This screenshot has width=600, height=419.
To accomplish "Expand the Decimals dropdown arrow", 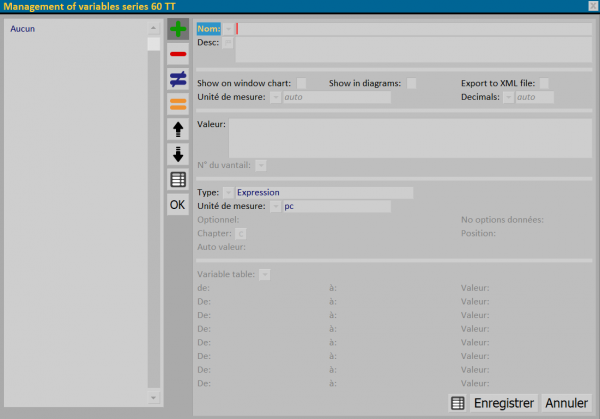I will point(508,97).
